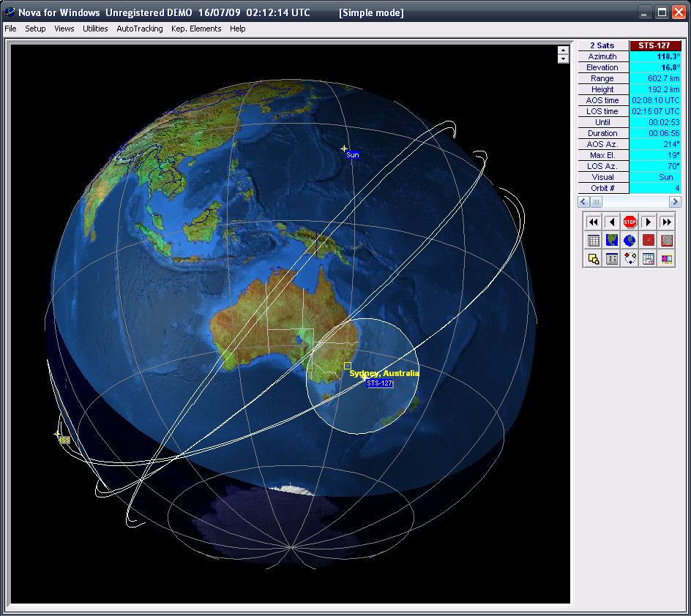Click the Azimuth value 118.3°
Viewport: 691px width, 616px height.
click(655, 56)
